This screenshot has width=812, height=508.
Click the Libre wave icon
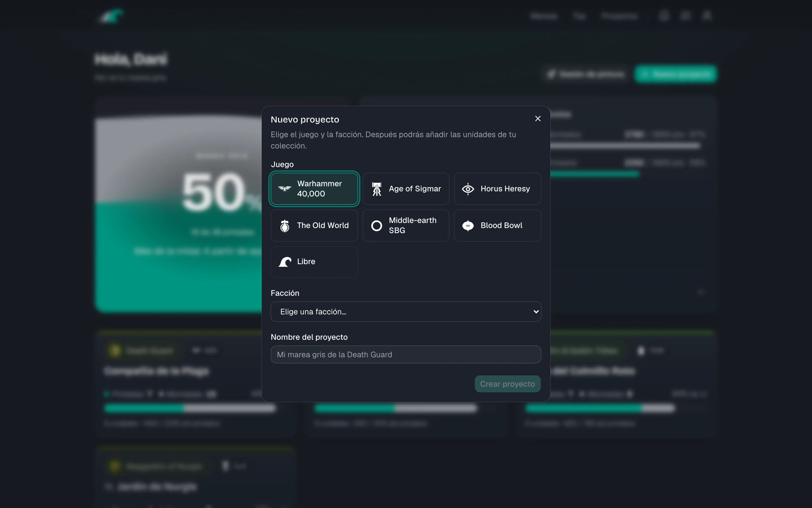pos(285,262)
